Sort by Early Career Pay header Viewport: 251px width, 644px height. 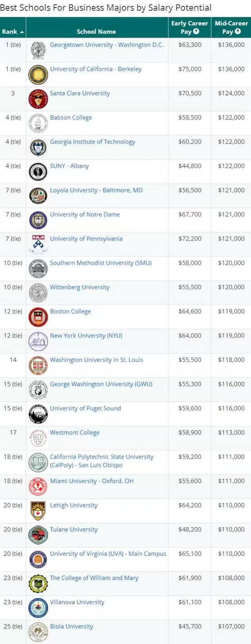[190, 28]
